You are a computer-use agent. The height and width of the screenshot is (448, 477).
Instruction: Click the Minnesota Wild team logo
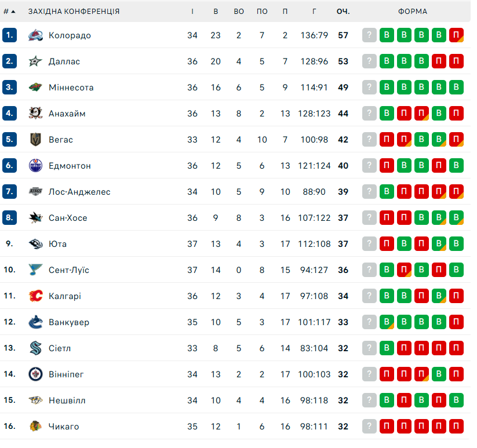[35, 88]
